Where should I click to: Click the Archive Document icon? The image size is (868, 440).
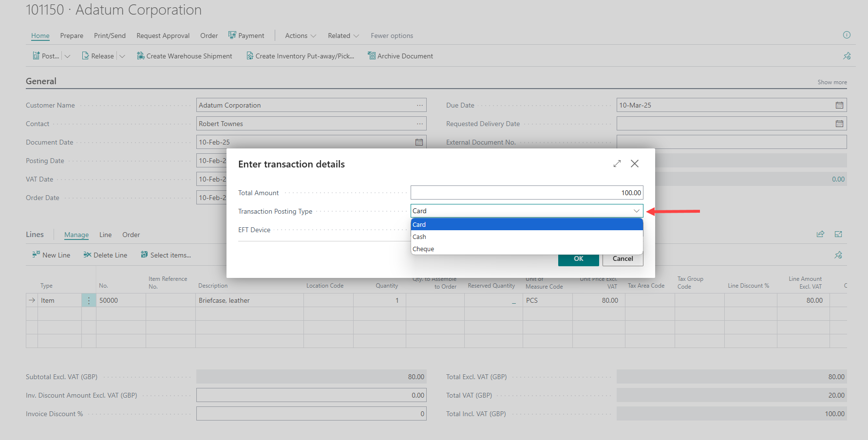(x=372, y=56)
